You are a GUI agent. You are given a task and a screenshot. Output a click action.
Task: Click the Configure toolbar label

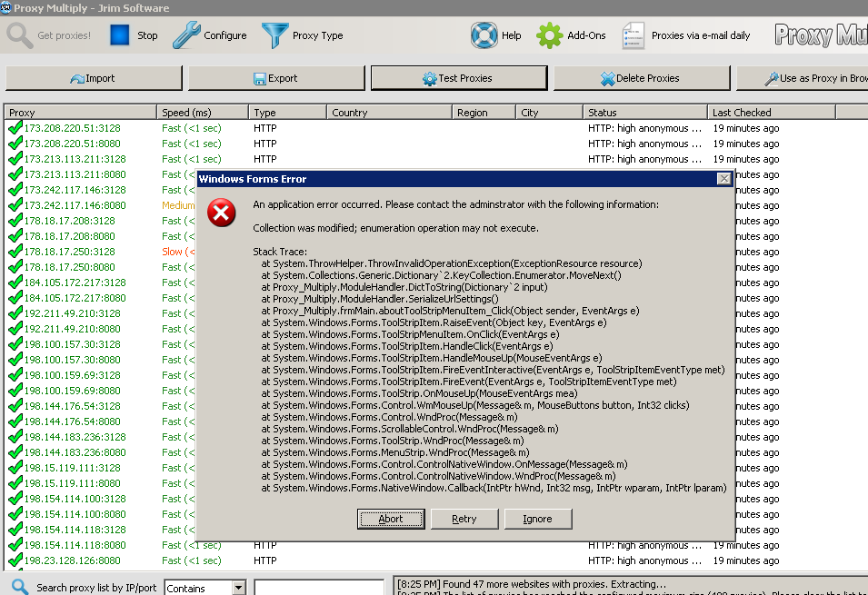(x=225, y=35)
